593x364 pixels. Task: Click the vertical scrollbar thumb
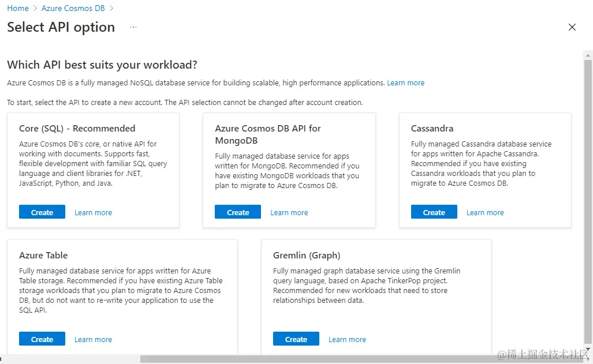coord(588,196)
